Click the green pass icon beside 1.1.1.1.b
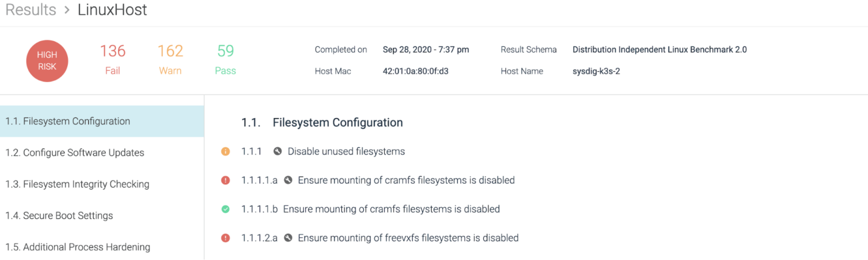This screenshot has height=260, width=868. coord(225,209)
